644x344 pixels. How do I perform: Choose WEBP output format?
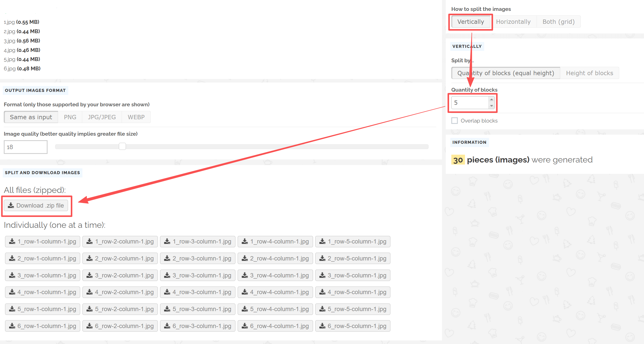[x=136, y=117]
